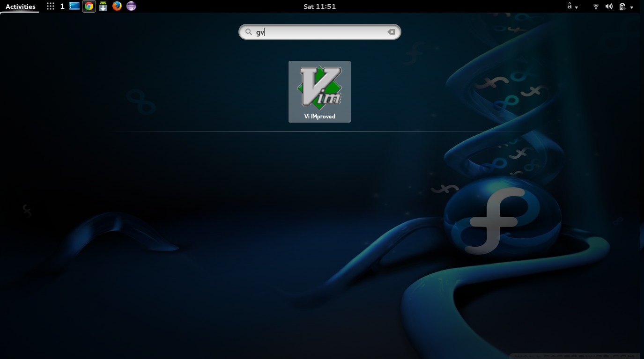This screenshot has width=644, height=359.
Task: Open the clock and calendar menu
Action: (319, 7)
